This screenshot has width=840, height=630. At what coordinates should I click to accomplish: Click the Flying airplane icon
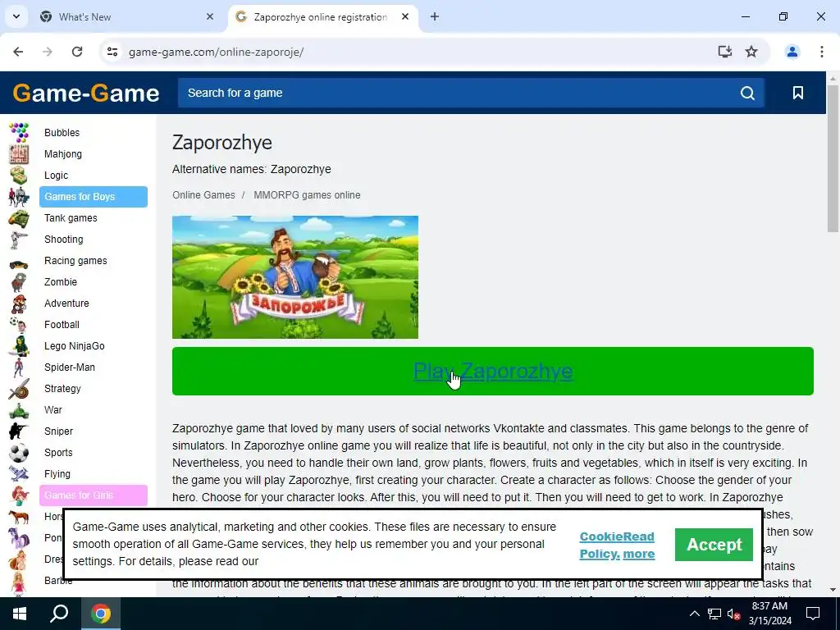pos(19,474)
